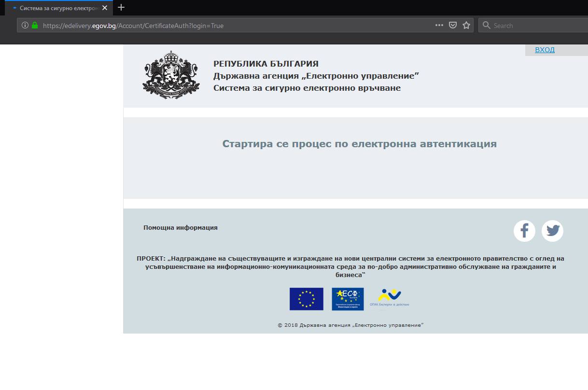Click into the browser Search field
Image resolution: width=588 pixels, height=390 pixels.
[533, 26]
